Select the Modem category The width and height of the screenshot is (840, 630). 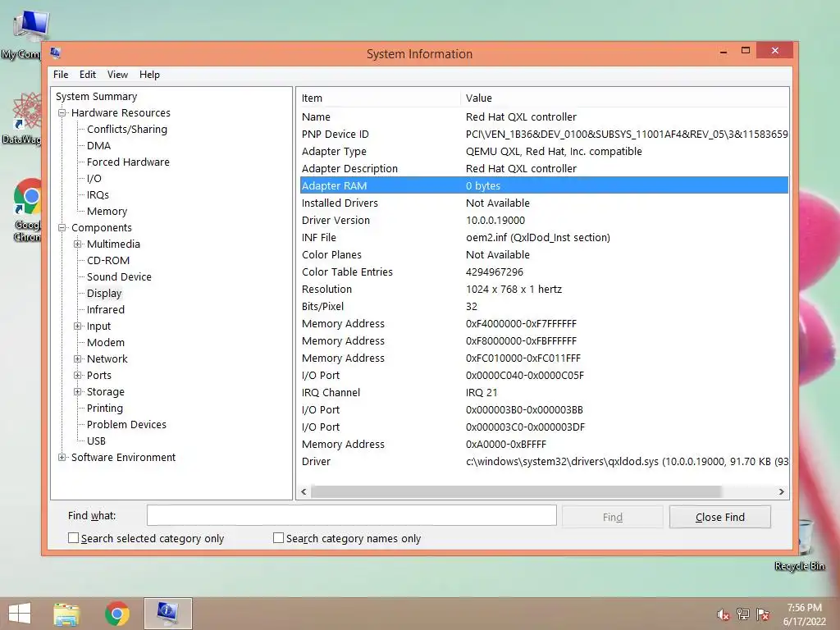pyautogui.click(x=106, y=342)
